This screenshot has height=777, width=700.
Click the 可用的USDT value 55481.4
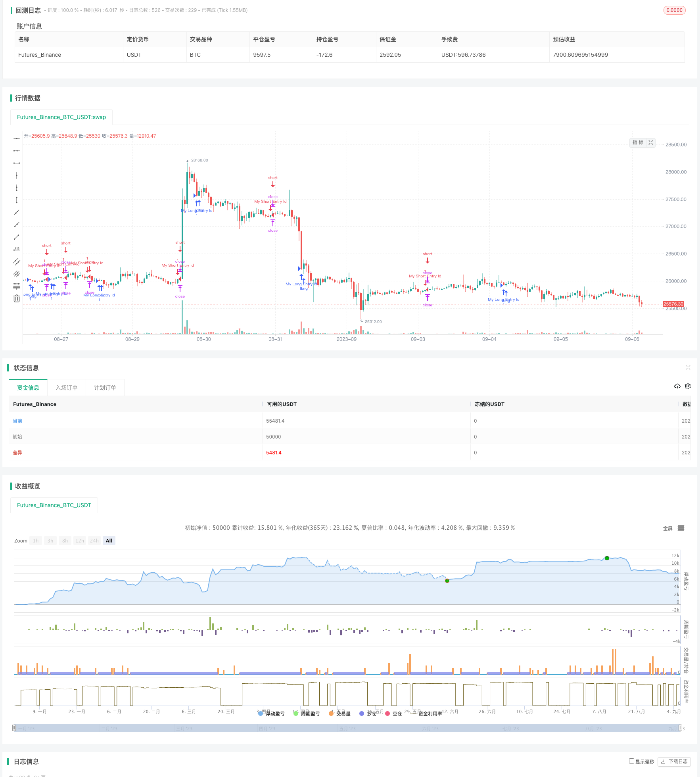(x=275, y=421)
